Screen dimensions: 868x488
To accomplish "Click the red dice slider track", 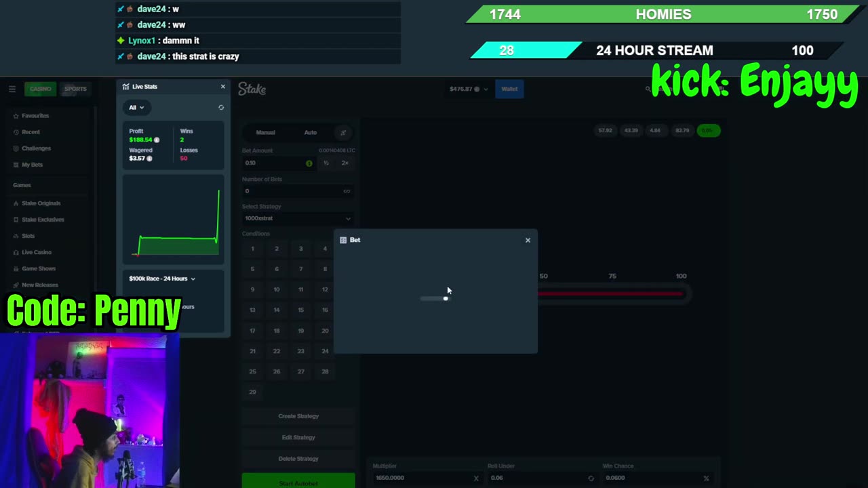I will (x=610, y=293).
